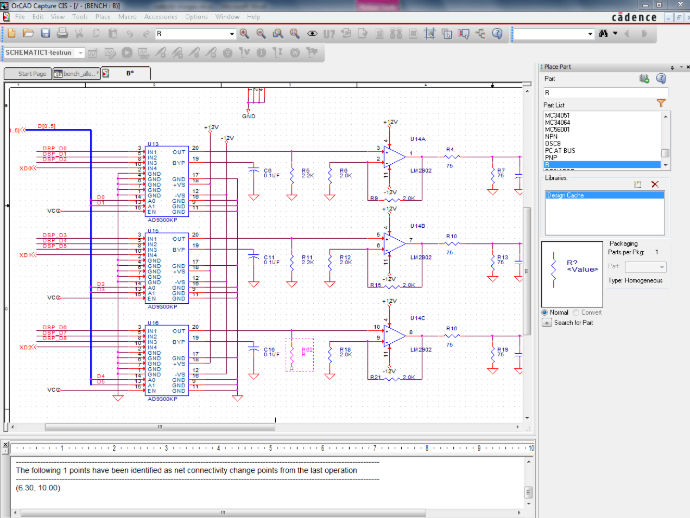Add a new library with the Libraries icon

(x=637, y=184)
